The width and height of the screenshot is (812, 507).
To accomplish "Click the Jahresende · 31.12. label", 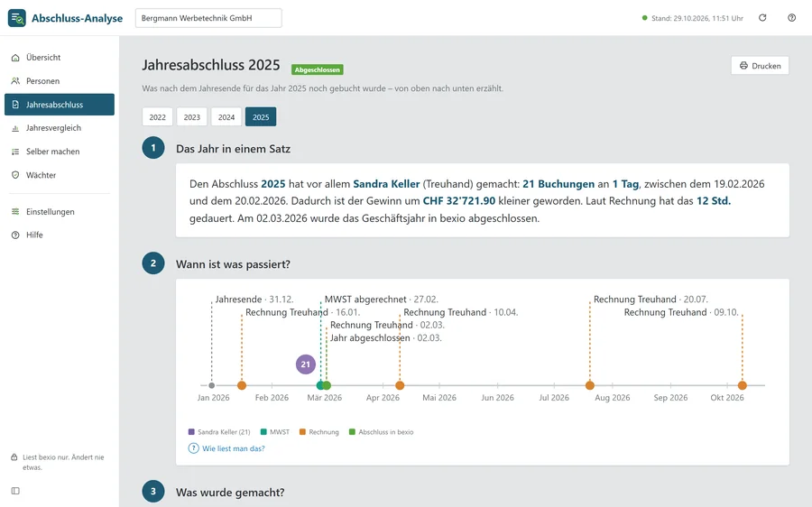I will (254, 300).
